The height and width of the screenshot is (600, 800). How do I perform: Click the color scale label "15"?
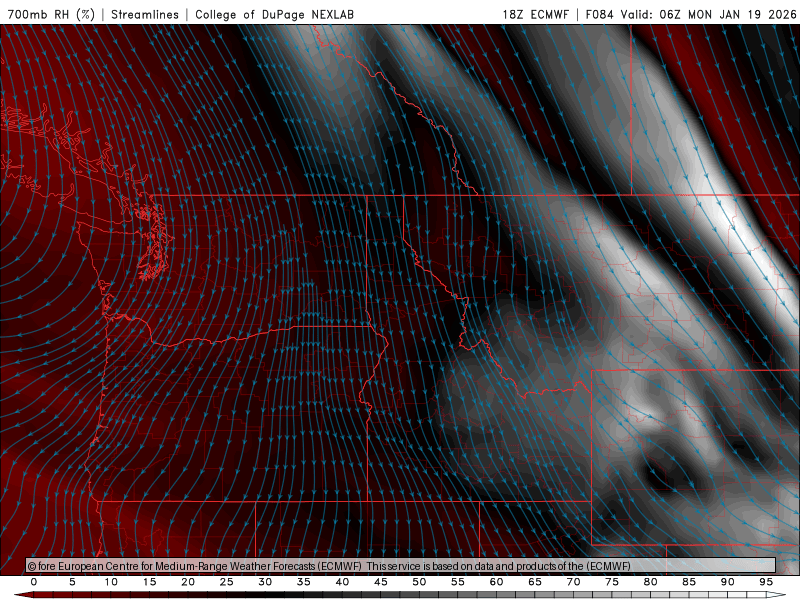point(149,582)
